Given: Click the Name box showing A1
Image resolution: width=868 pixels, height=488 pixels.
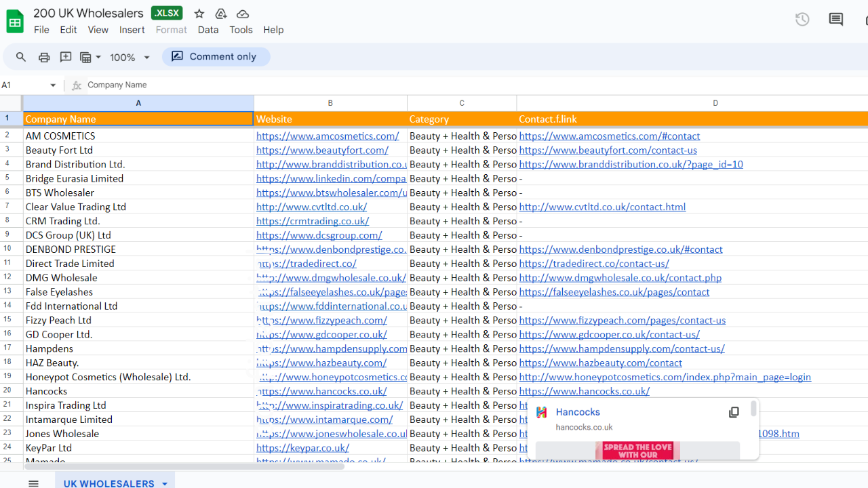Looking at the screenshot, I should [x=30, y=85].
